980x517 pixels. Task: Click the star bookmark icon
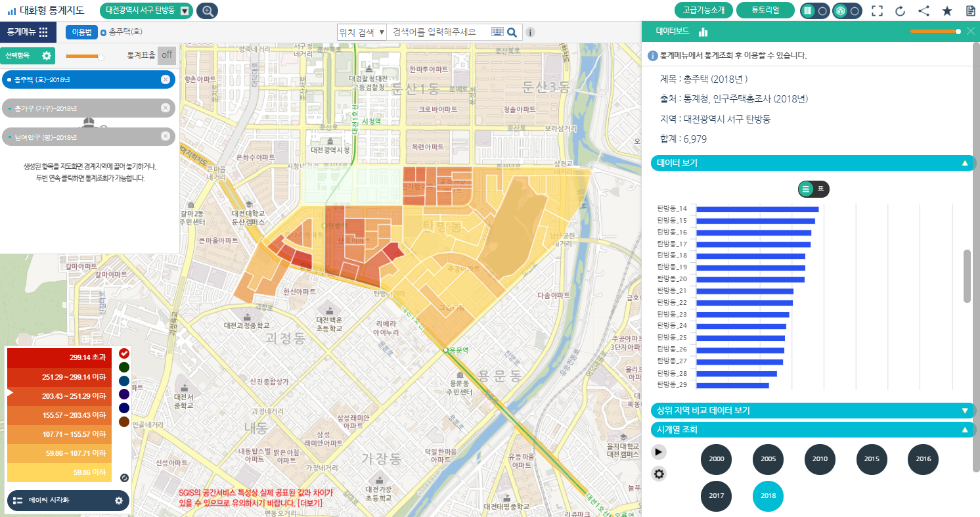pos(947,11)
